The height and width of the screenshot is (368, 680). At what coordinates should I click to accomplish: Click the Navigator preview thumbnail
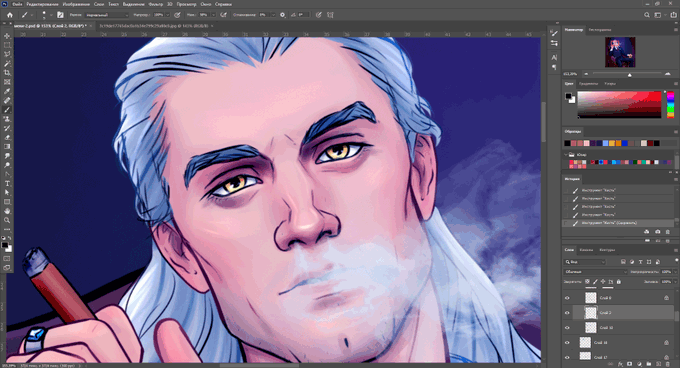click(620, 52)
